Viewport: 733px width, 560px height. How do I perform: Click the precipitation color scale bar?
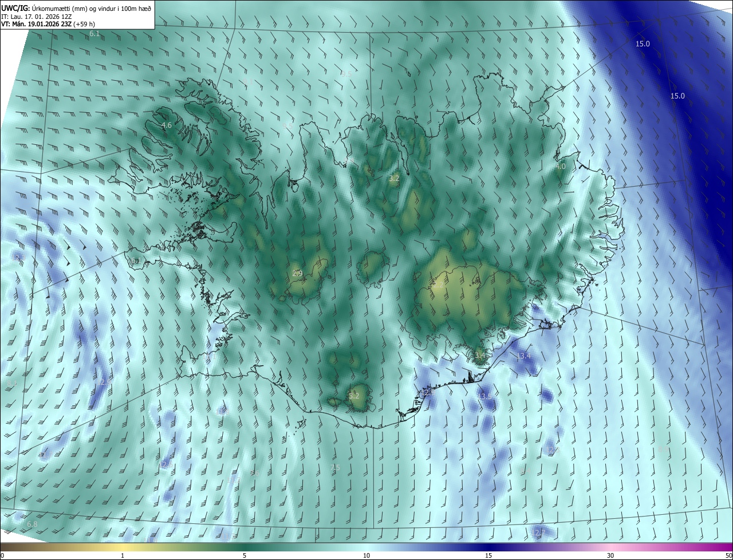click(x=366, y=547)
